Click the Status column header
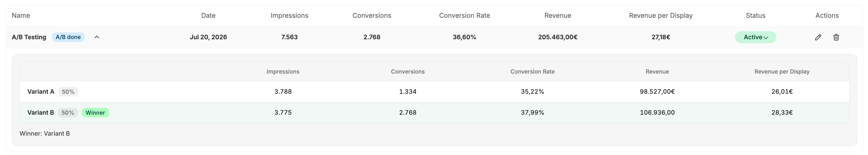 [755, 15]
